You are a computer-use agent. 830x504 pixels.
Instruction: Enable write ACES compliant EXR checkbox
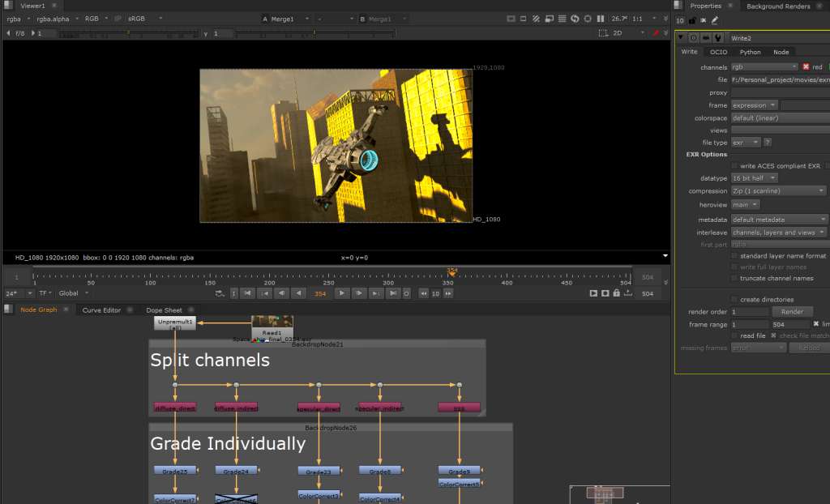pos(734,166)
